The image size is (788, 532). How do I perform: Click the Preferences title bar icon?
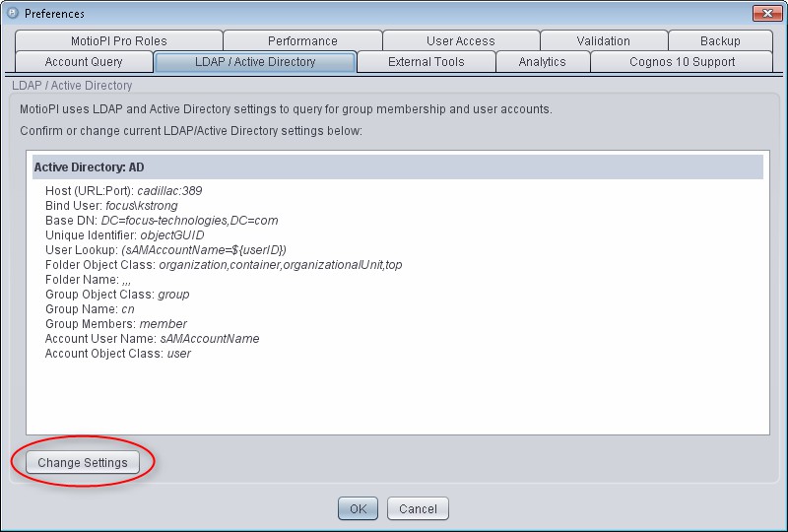pos(12,14)
